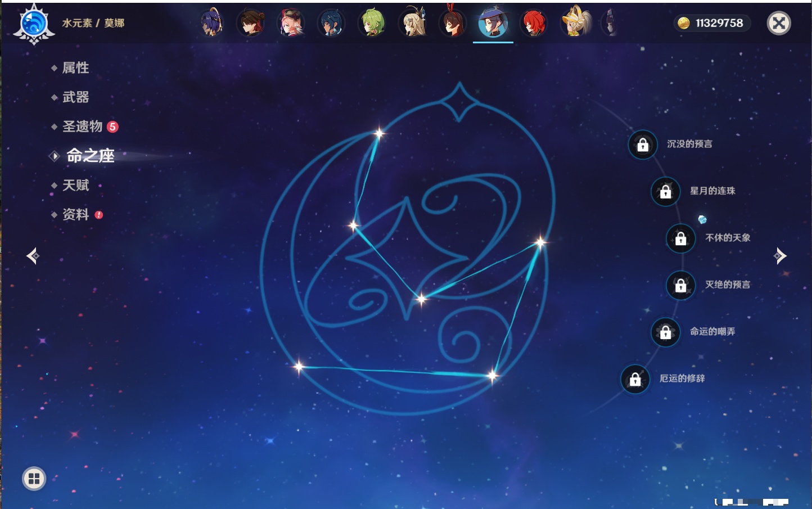
Task: Click the lock icon for 沉没的预言
Action: tap(643, 145)
